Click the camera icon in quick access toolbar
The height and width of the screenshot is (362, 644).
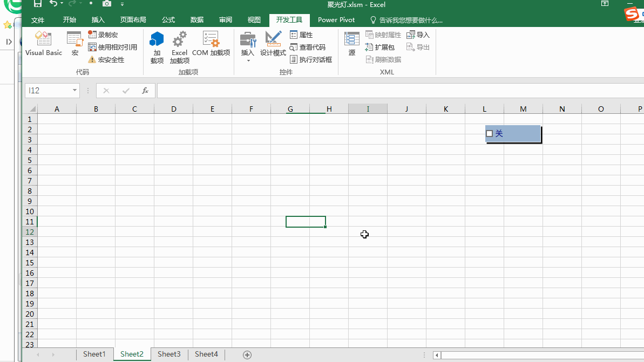107,4
